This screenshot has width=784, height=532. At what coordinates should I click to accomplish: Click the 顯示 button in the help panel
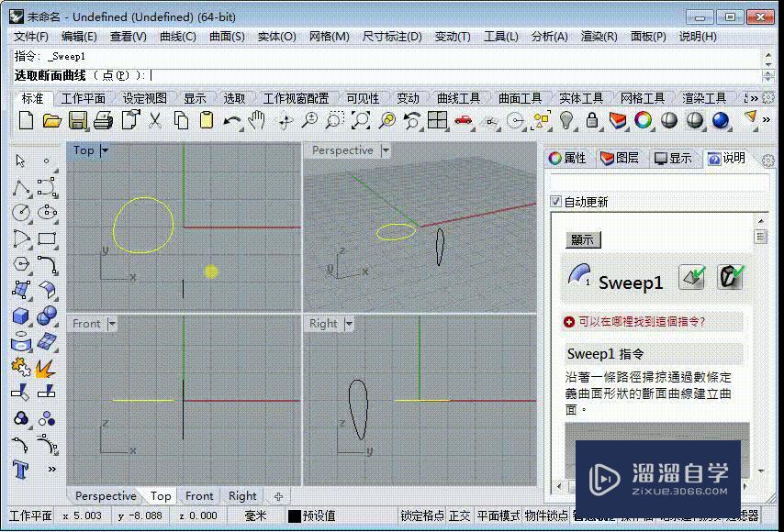(x=583, y=239)
